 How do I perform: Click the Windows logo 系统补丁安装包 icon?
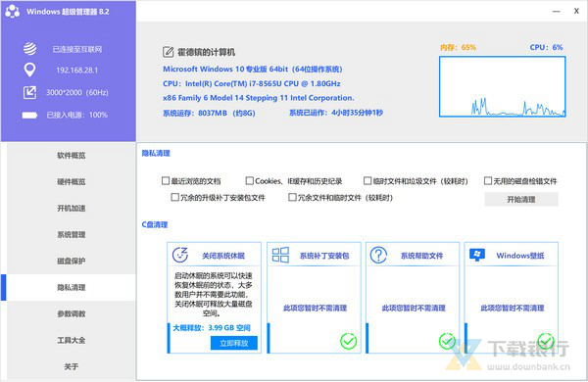[x=280, y=255]
